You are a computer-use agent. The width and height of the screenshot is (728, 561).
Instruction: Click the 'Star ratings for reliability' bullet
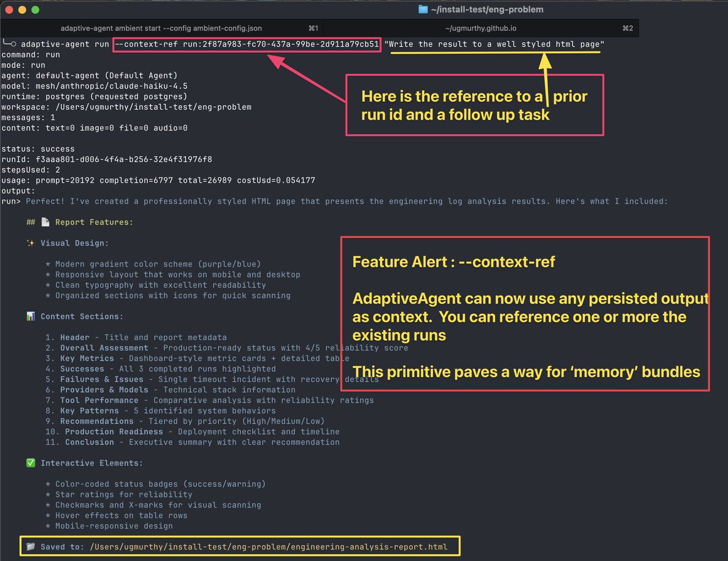click(119, 494)
